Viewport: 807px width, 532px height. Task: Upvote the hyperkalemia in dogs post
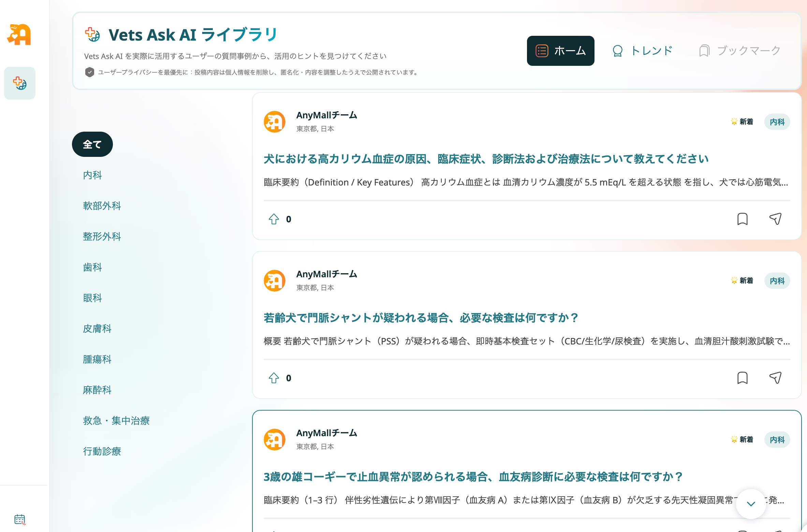274,219
